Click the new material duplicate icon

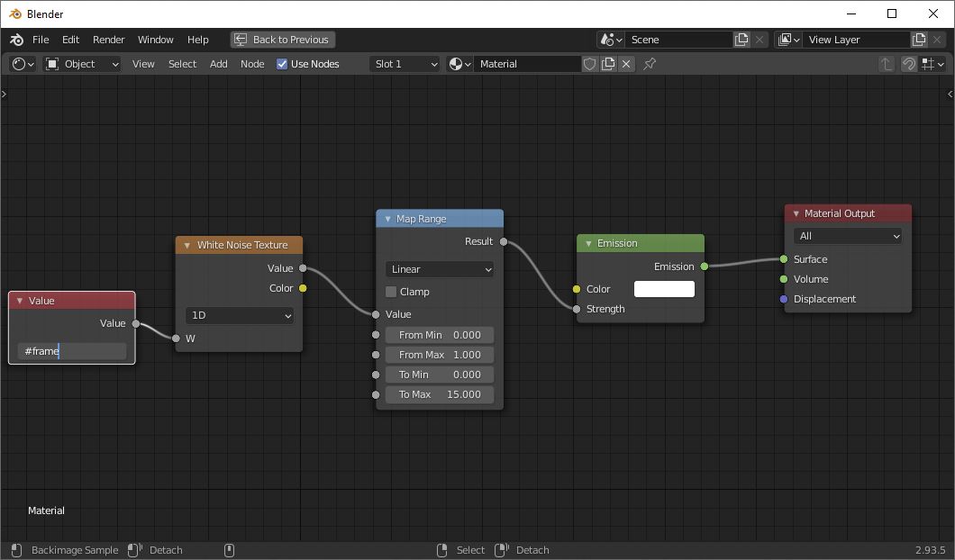[608, 64]
